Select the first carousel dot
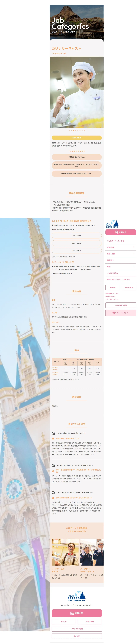 click(69, 131)
